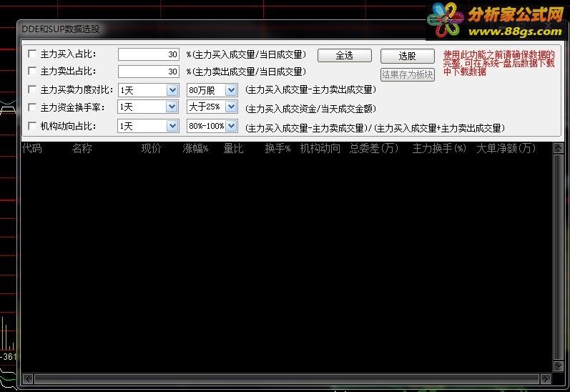The width and height of the screenshot is (570, 392).
Task: Click the 全选 button
Action: pos(345,56)
